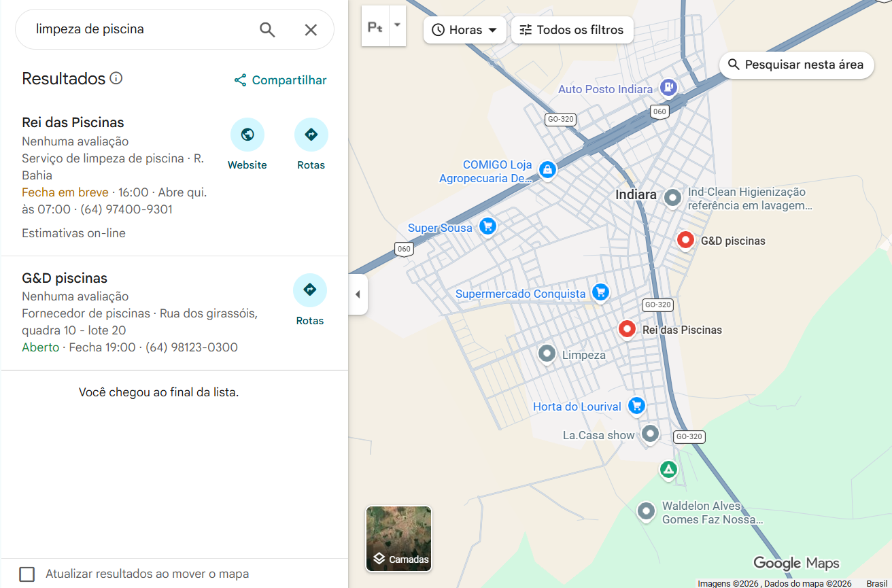Click the phone number (64) 97400-9301
Screen dimensions: 892x588
(126, 209)
